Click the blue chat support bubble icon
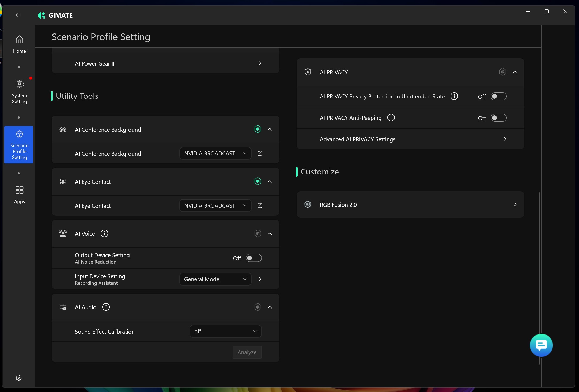The height and width of the screenshot is (392, 579). tap(541, 345)
